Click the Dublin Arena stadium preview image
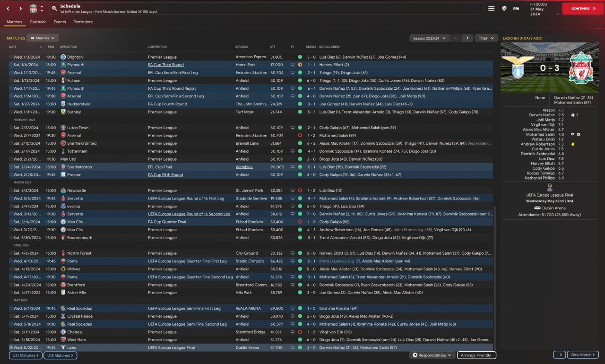The width and height of the screenshot is (605, 364). 550,68
